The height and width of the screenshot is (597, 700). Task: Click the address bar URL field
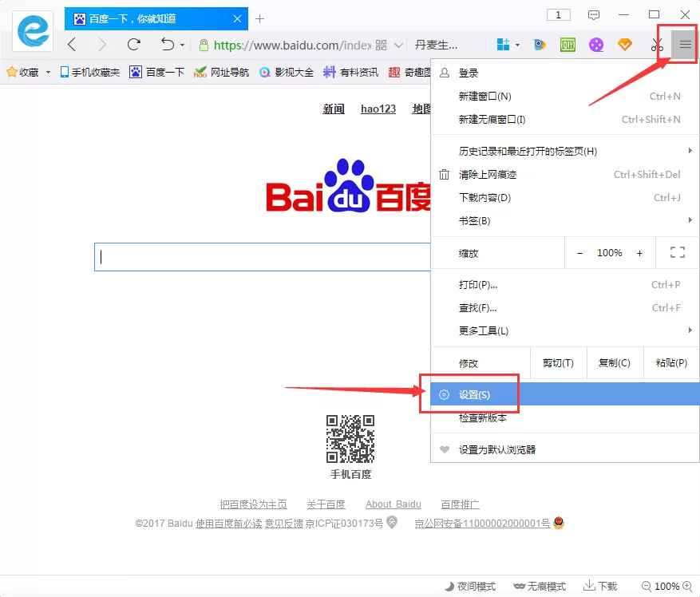click(292, 45)
